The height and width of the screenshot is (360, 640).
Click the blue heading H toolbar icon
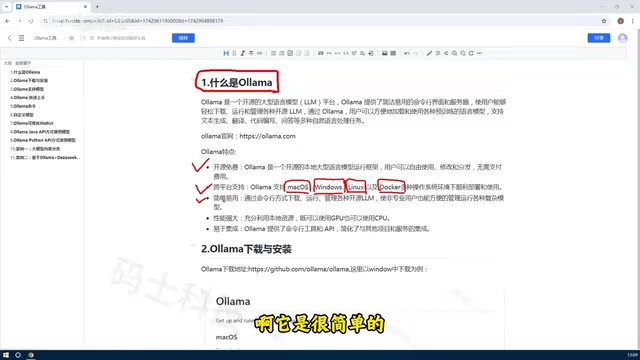pos(226,53)
